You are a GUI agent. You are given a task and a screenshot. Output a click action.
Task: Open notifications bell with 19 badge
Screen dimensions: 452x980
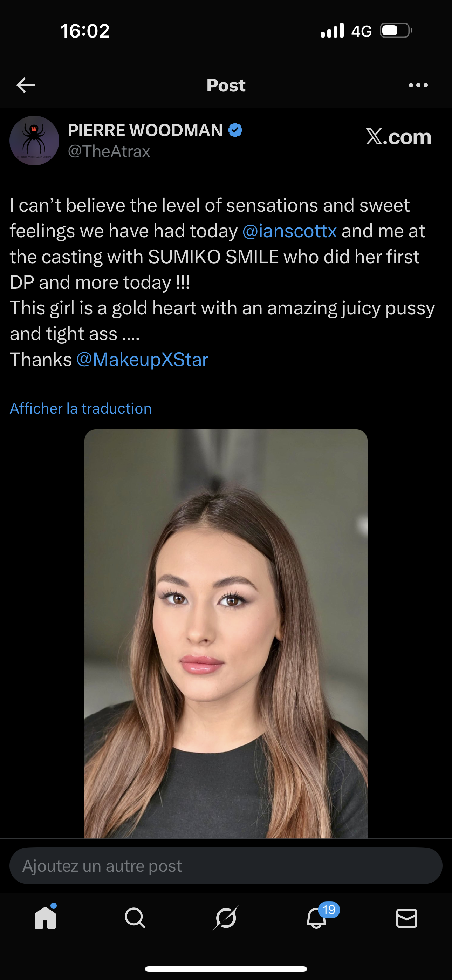tap(316, 918)
